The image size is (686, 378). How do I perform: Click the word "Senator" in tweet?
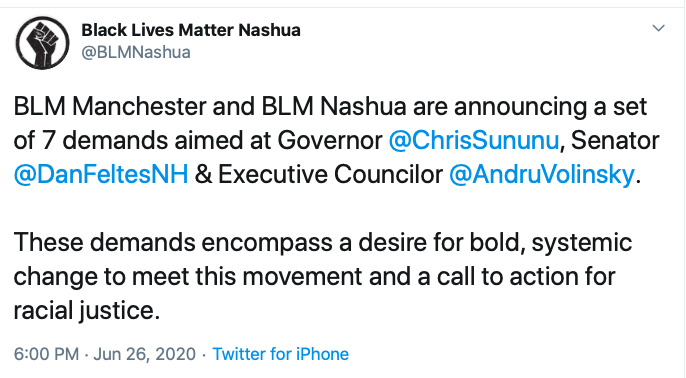pos(615,140)
